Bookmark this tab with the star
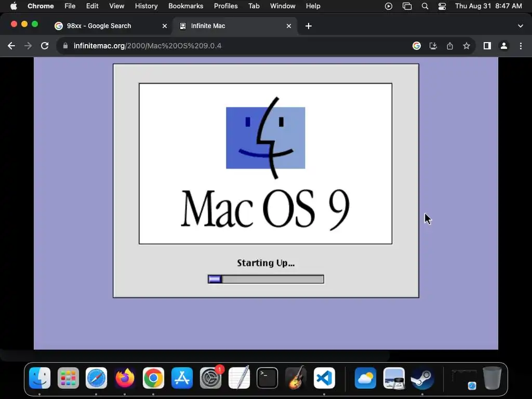532x399 pixels. tap(467, 46)
